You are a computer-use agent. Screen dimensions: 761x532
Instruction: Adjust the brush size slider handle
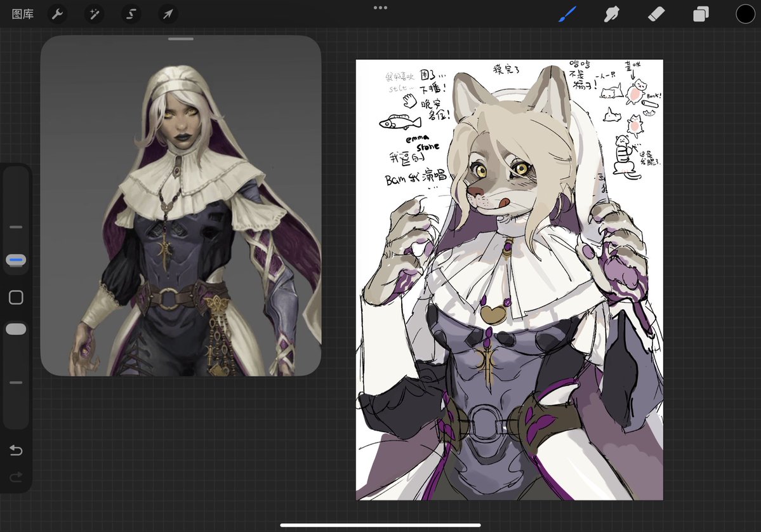click(x=16, y=260)
